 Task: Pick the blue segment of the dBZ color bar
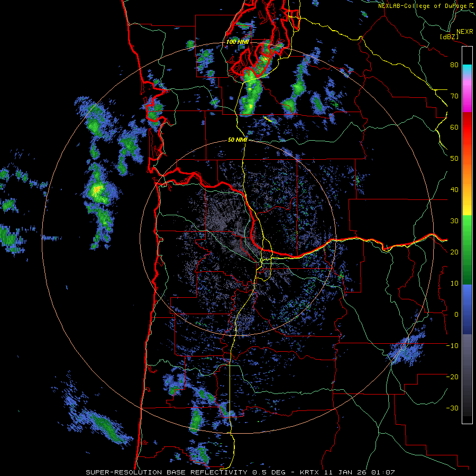point(467,309)
